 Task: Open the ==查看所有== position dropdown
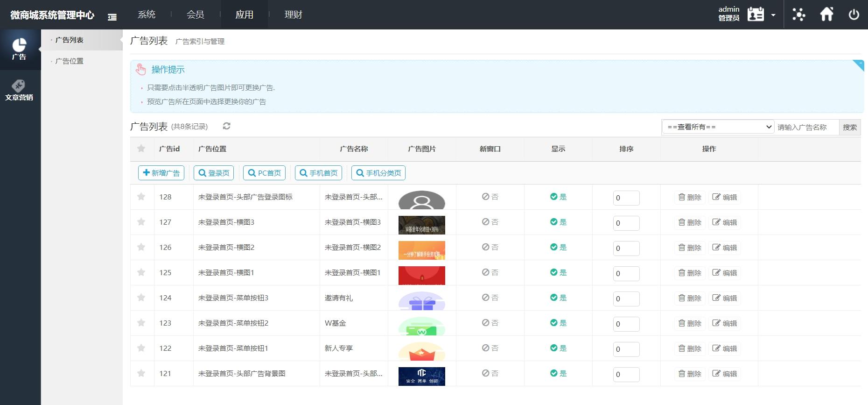[718, 127]
